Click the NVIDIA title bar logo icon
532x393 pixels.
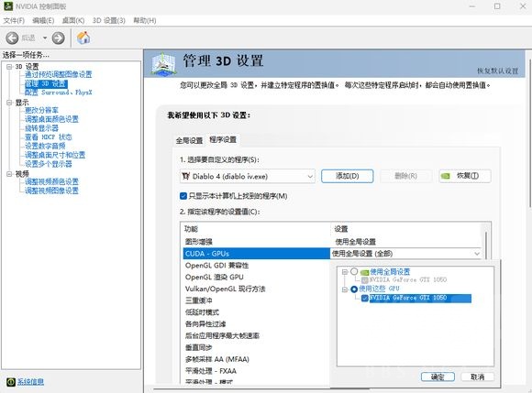(8, 6)
